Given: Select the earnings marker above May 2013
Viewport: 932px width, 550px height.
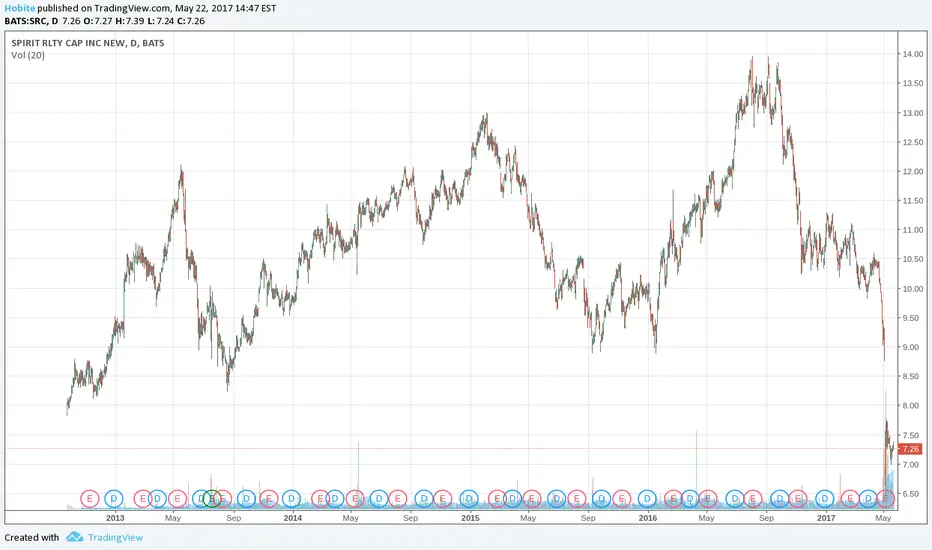Looking at the screenshot, I should click(x=177, y=498).
